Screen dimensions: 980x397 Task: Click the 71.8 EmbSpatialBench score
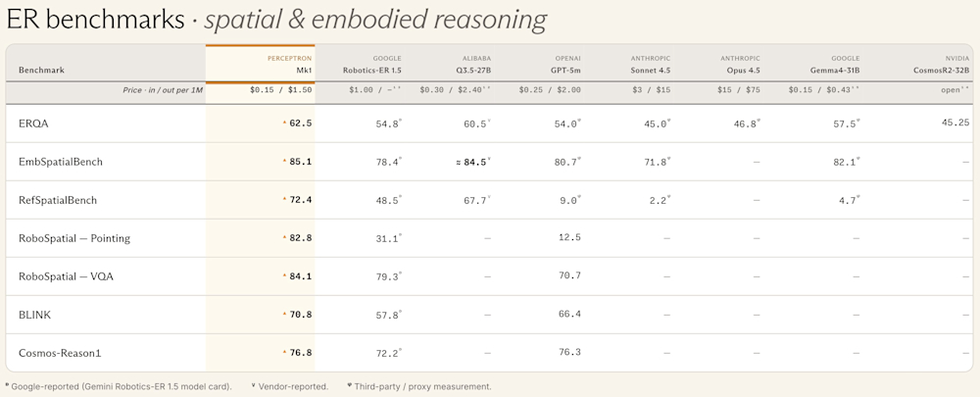tap(657, 162)
